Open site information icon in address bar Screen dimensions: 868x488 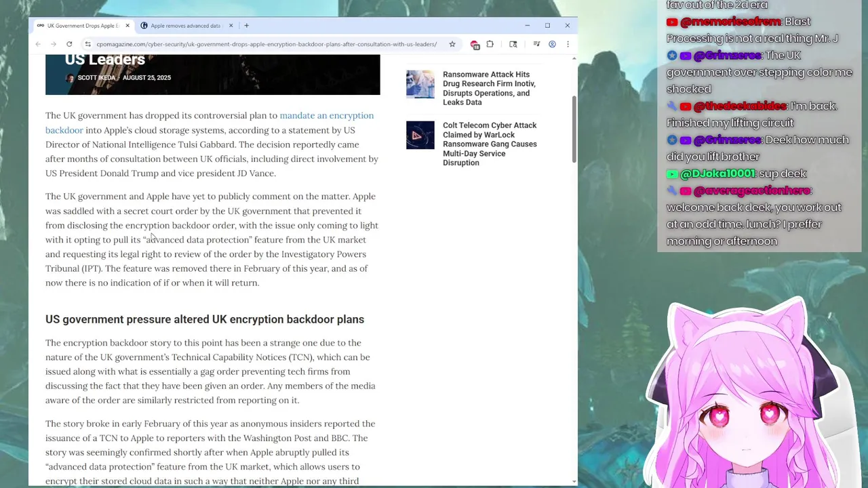pyautogui.click(x=87, y=44)
